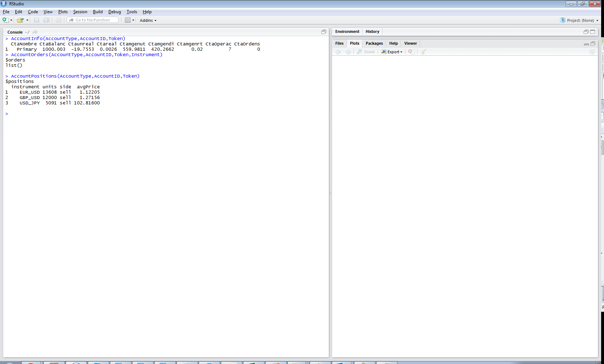Switch to the Packages tab
The width and height of the screenshot is (604, 364).
(374, 43)
